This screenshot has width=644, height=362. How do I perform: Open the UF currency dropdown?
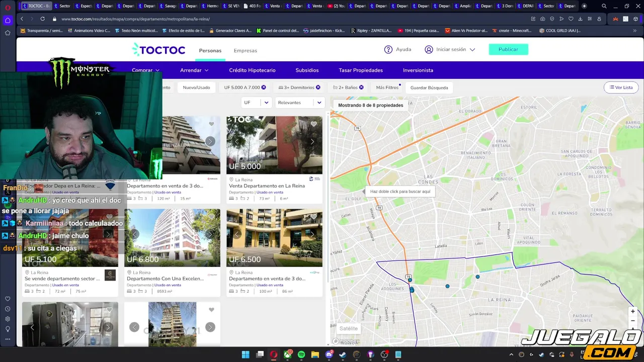(x=256, y=103)
